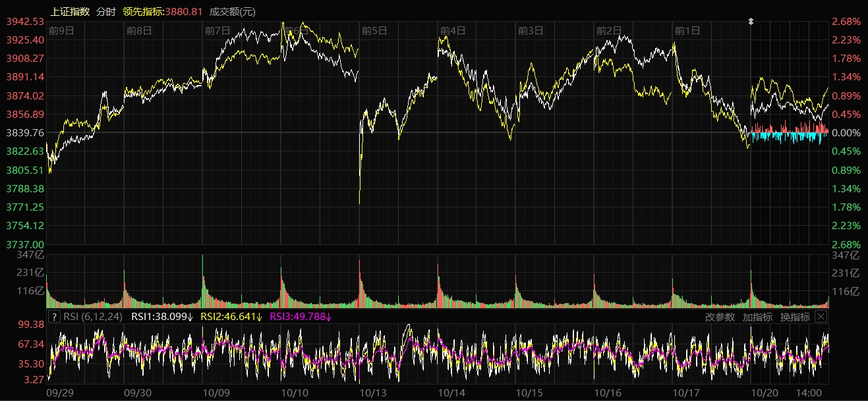Select the 分时 intraday view label
868x401 pixels.
tap(105, 11)
